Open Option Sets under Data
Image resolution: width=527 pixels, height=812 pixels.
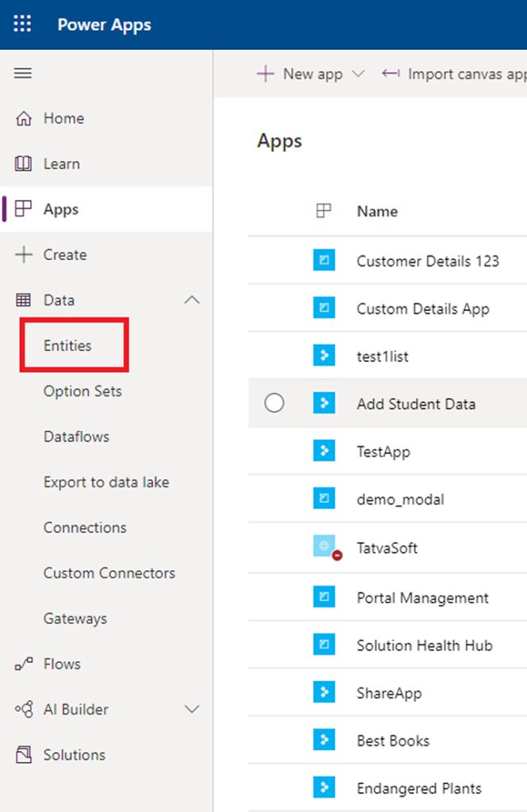83,391
